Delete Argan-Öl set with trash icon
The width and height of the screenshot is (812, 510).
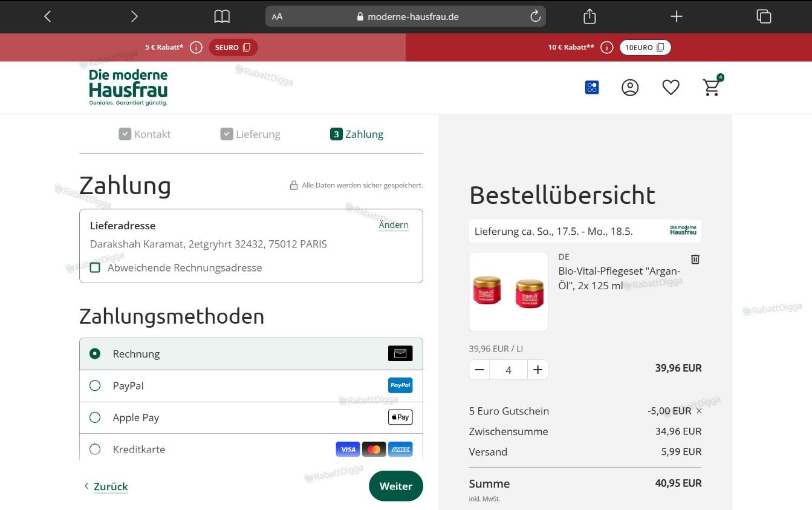[x=695, y=259]
